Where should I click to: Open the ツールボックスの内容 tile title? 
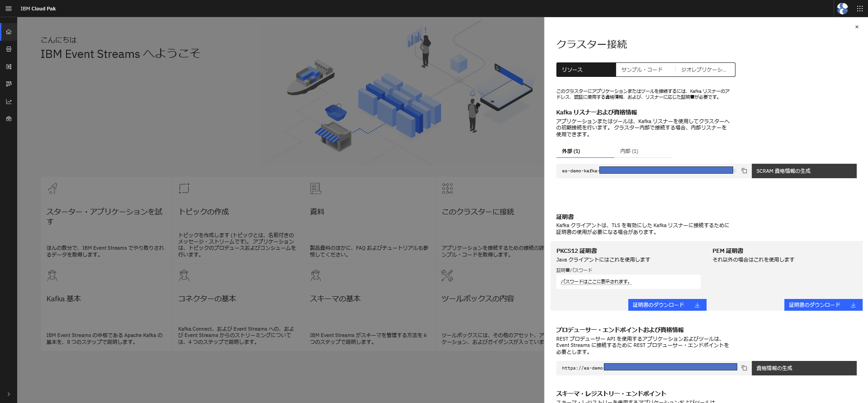pos(478,299)
